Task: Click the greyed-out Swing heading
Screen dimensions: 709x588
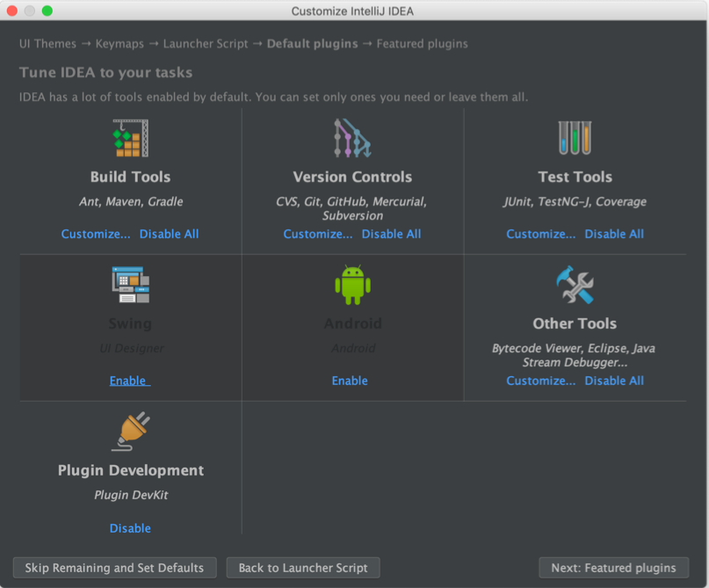Action: pos(130,323)
